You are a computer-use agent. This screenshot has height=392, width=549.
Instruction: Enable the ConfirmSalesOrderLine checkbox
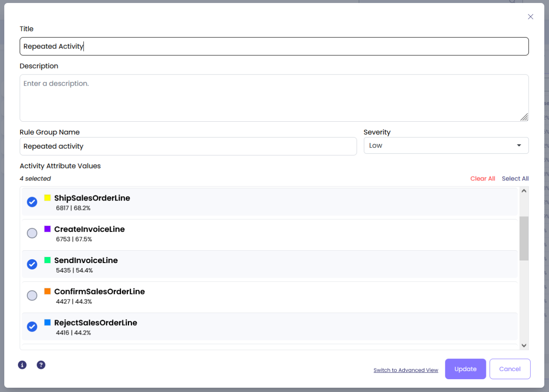click(x=32, y=296)
